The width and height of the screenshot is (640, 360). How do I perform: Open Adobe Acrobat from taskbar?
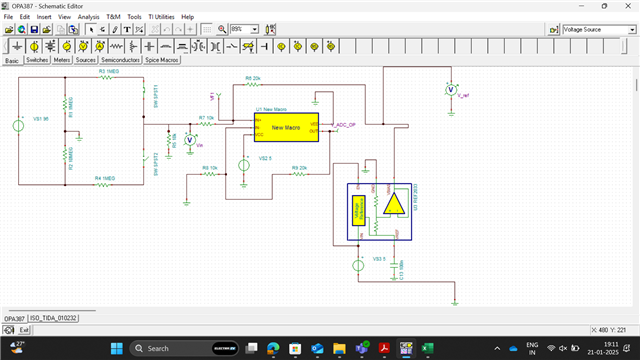pos(384,348)
